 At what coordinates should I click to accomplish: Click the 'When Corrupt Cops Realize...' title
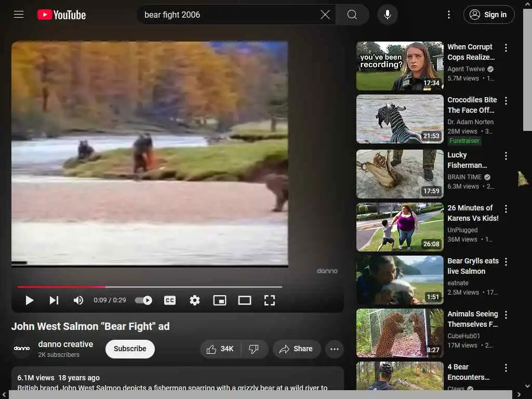click(471, 52)
